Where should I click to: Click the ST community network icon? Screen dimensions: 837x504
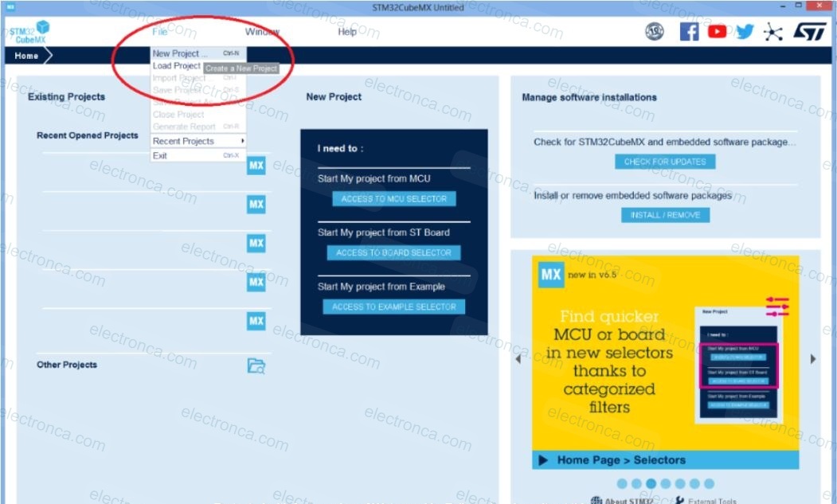773,32
